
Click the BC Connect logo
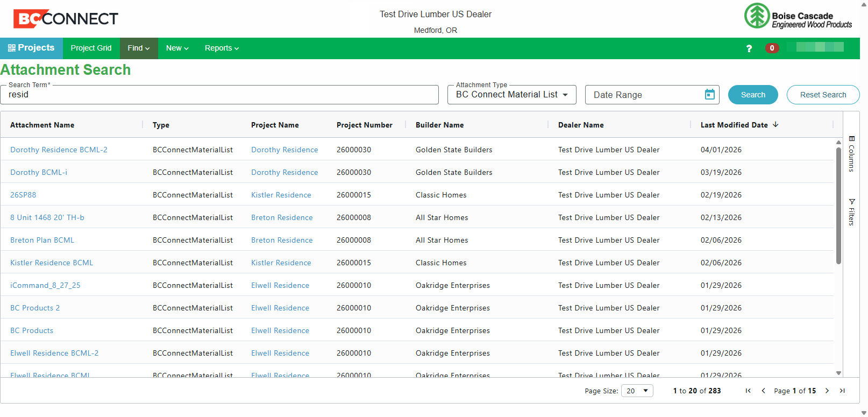tap(66, 19)
